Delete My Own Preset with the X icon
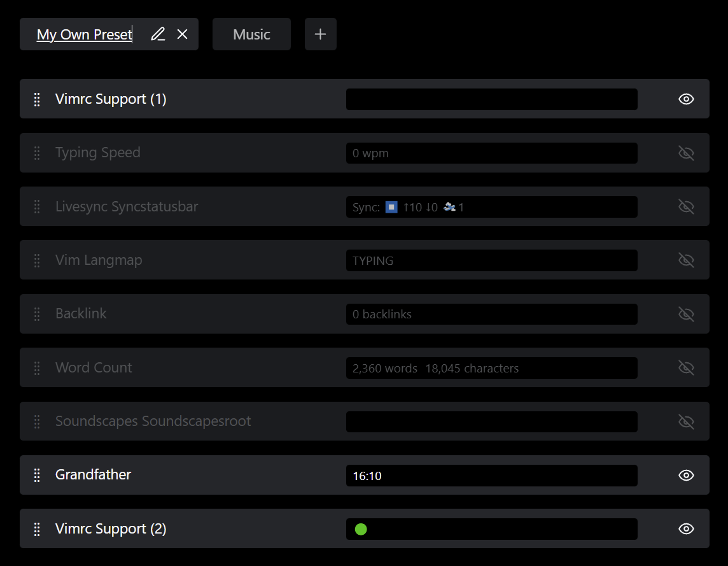 click(x=183, y=34)
